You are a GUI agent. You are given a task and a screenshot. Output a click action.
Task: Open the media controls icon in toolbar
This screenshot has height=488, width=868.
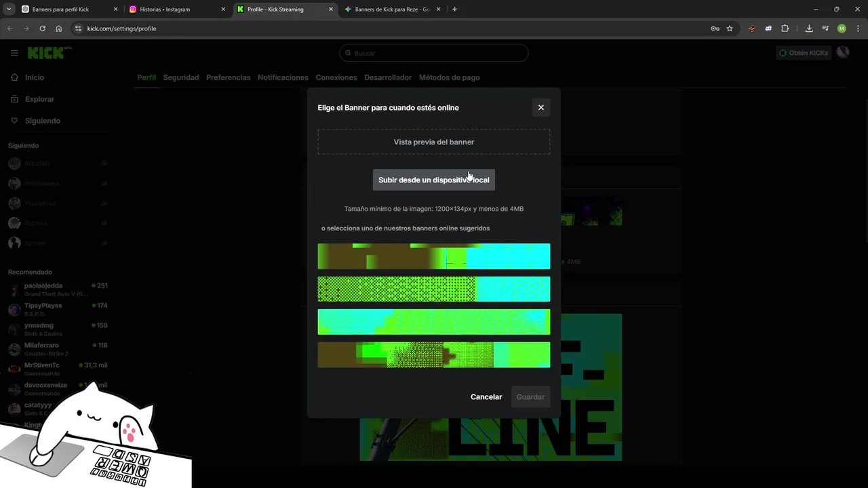click(825, 28)
